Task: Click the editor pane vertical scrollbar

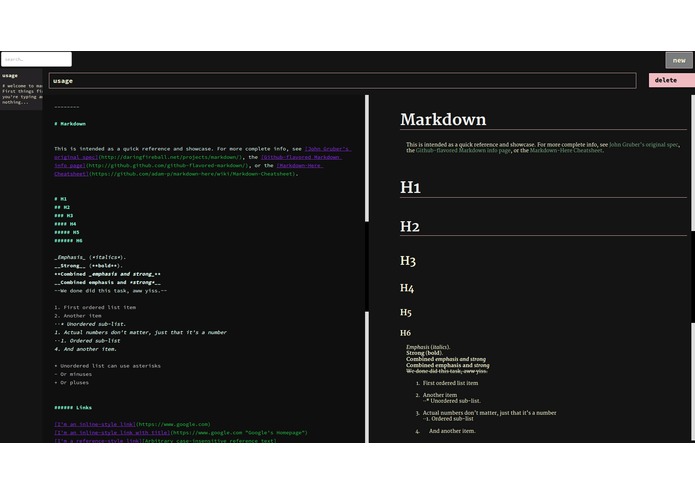Action: [x=367, y=268]
